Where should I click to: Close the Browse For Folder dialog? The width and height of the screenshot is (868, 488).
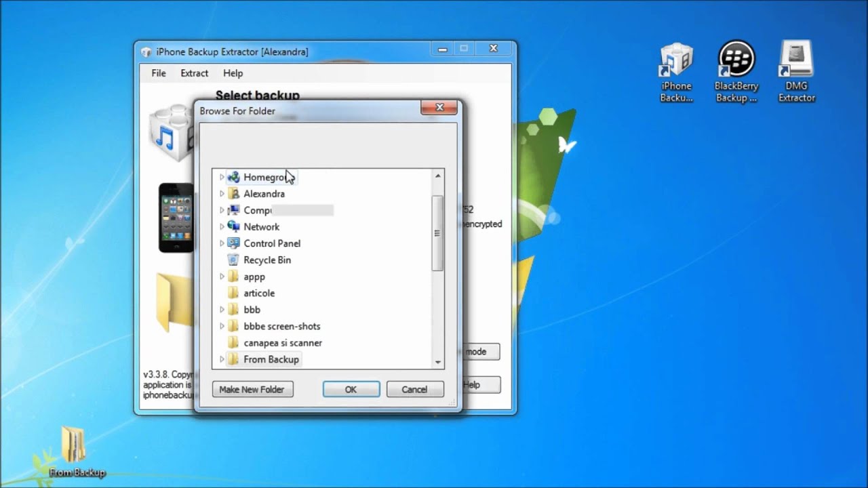439,108
